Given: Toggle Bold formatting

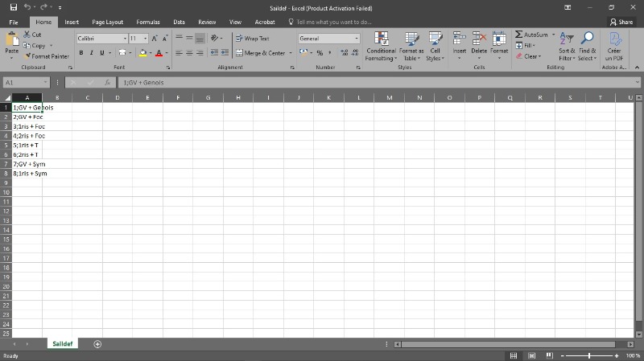Looking at the screenshot, I should (81, 52).
